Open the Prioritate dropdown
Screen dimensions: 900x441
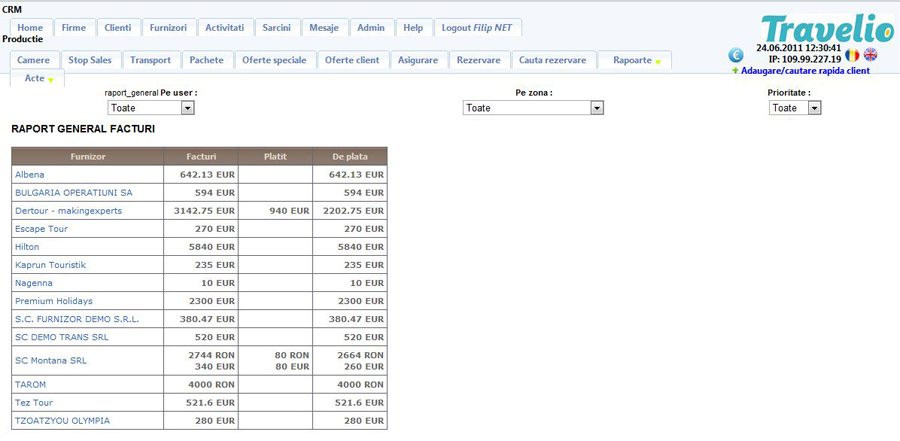tap(795, 108)
